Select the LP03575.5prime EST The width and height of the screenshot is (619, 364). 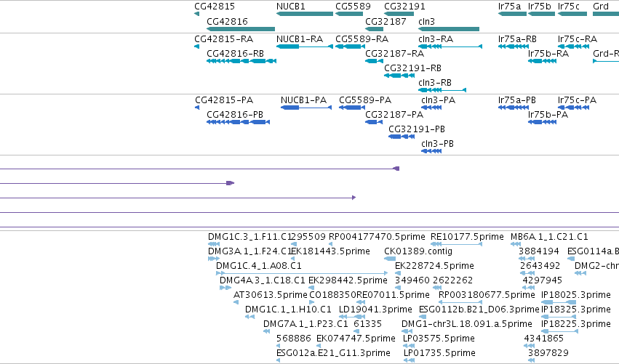409,346
